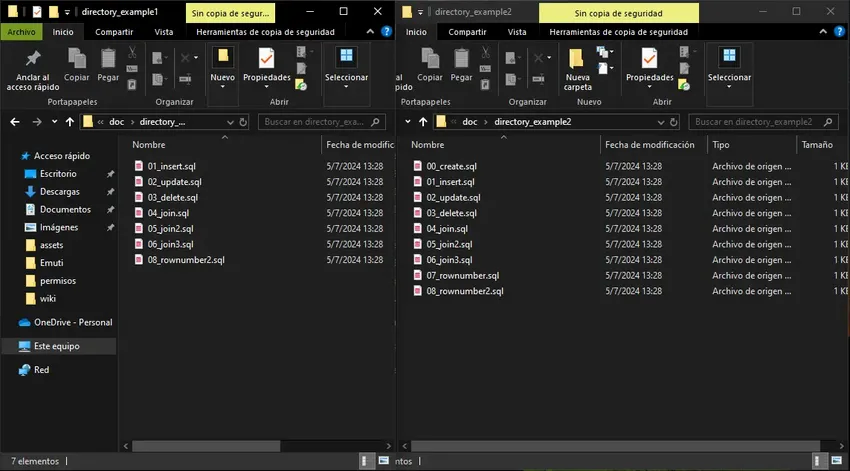Click Anclar al acceso rápido pin icon
Viewport: 850px width, 471px height.
click(33, 58)
